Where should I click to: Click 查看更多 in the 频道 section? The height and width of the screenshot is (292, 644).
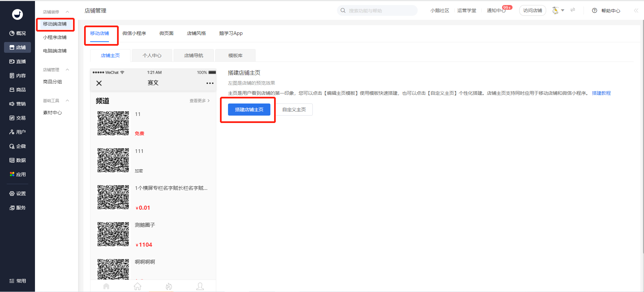199,100
